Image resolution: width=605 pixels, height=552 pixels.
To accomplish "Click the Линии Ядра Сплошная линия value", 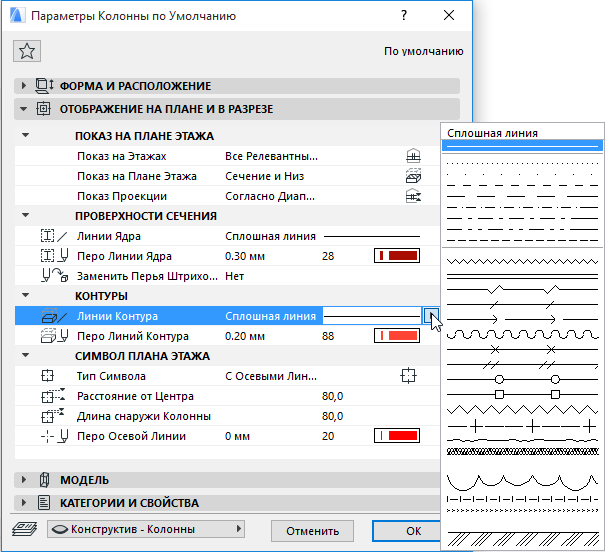I will pyautogui.click(x=270, y=236).
